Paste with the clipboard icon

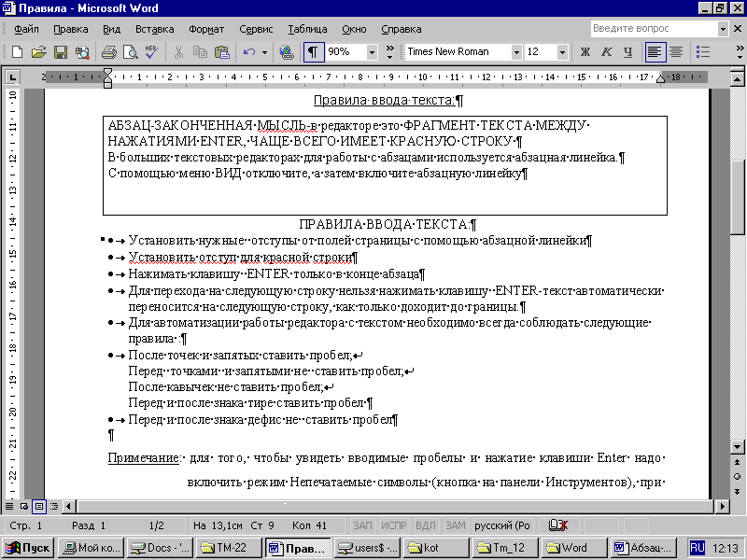(x=222, y=52)
